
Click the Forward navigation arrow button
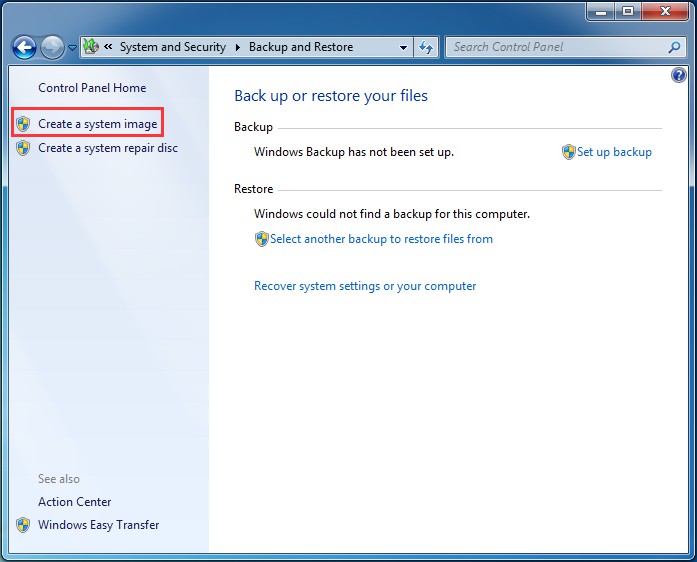point(52,47)
